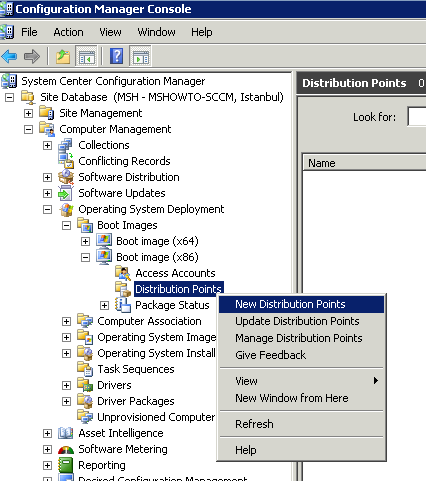This screenshot has height=481, width=426.
Task: Click the Look for search field
Action: click(x=417, y=117)
